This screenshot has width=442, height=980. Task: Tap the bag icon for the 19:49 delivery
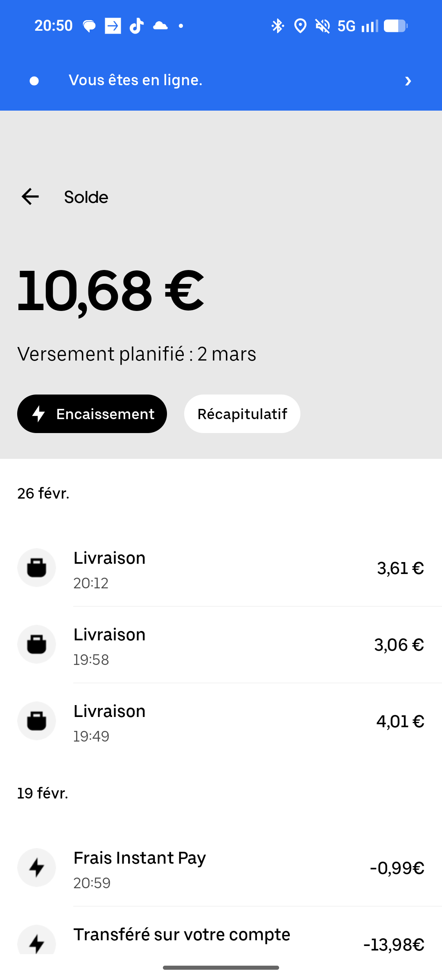pyautogui.click(x=36, y=721)
